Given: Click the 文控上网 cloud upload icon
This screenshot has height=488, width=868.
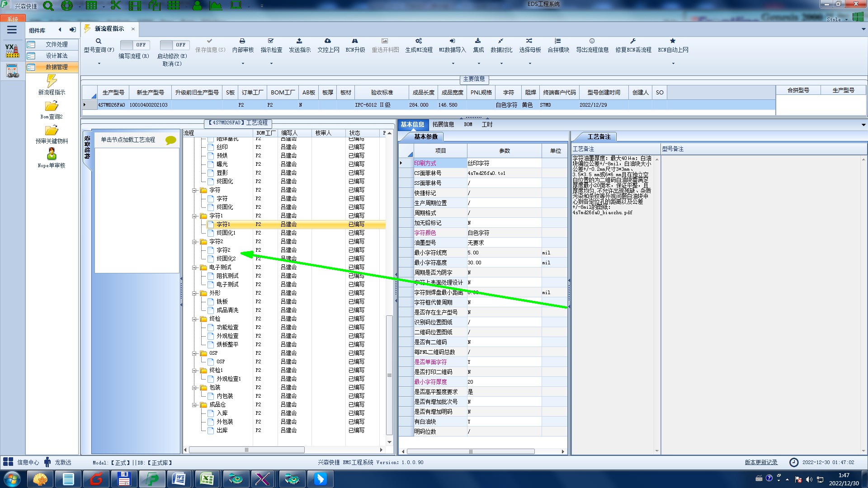Looking at the screenshot, I should pyautogui.click(x=328, y=41).
